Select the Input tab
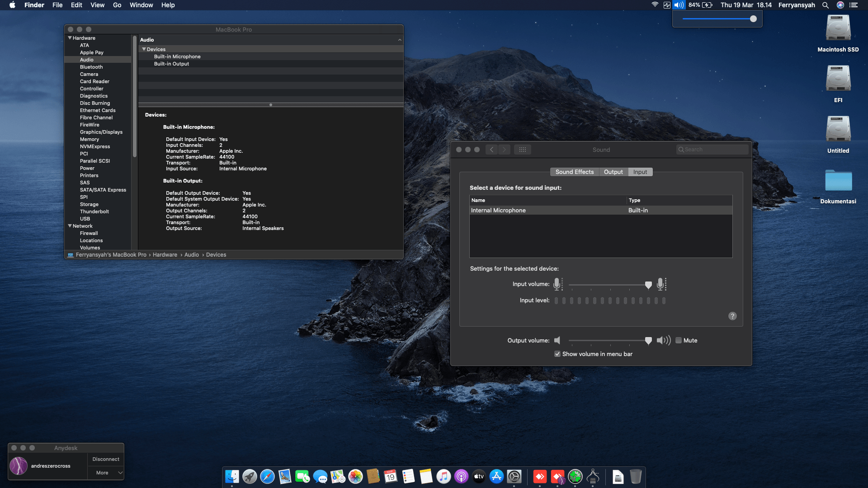Viewport: 868px width, 488px height. [x=640, y=172]
